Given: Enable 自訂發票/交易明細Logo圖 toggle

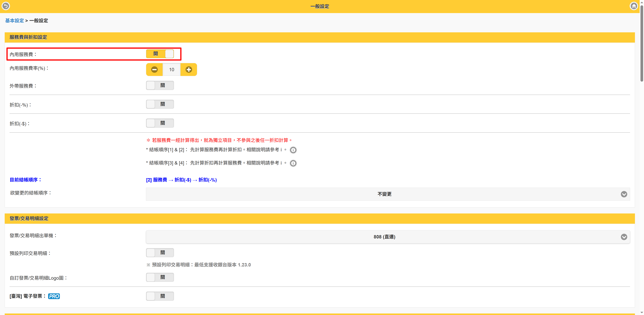Looking at the screenshot, I should tap(160, 277).
